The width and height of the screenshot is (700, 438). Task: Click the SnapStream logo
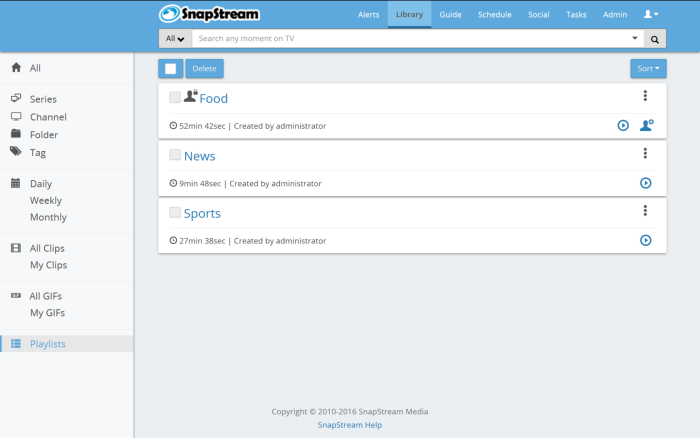point(209,14)
